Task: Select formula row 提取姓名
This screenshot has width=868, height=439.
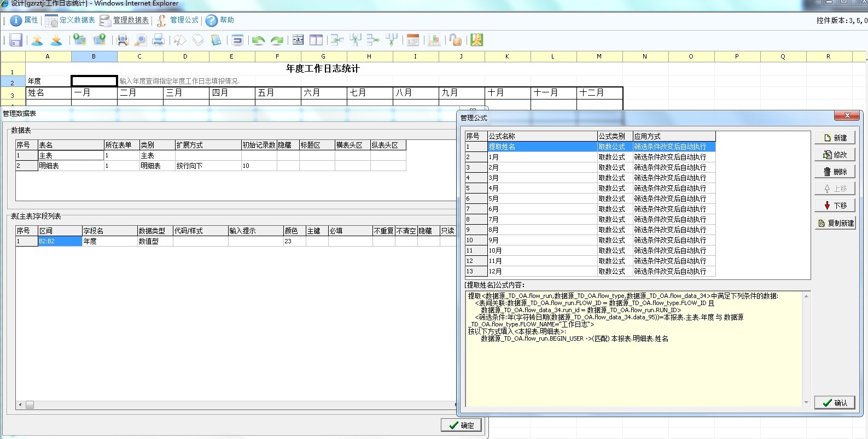Action: (590, 147)
